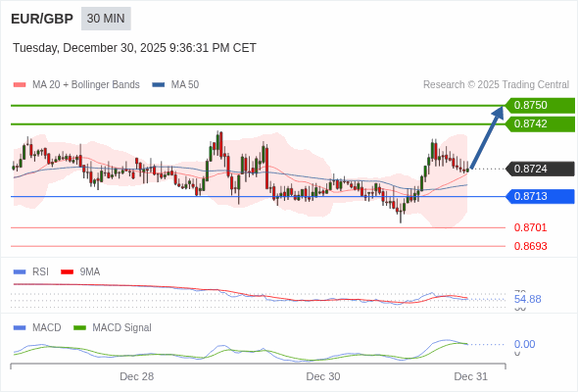The image size is (578, 392).
Task: Click the 9MA legend label
Action: [x=90, y=272]
